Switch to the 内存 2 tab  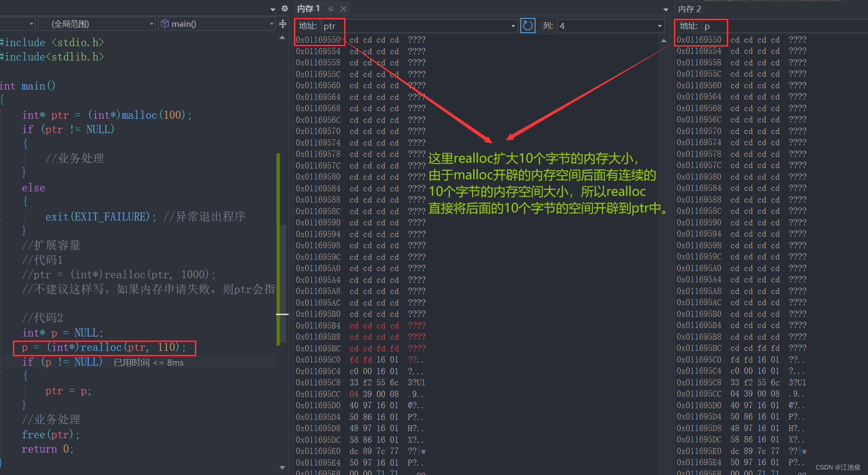[689, 9]
